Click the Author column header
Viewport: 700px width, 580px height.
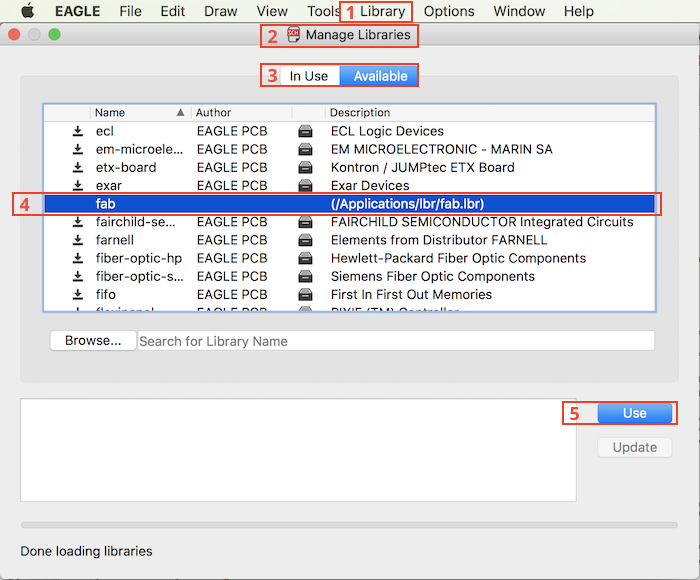point(242,113)
